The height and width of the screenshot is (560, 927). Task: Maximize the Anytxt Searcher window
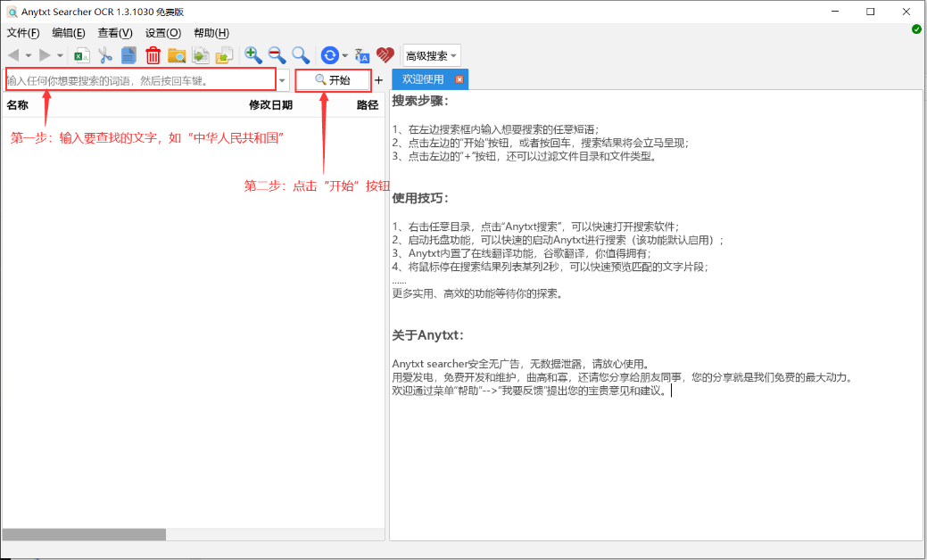coord(870,12)
